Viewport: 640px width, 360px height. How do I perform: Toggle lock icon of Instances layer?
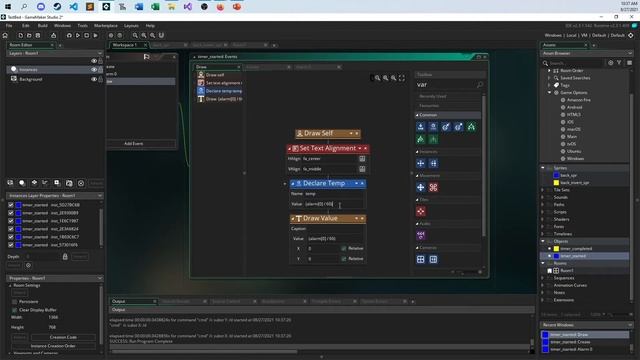pos(100,69)
